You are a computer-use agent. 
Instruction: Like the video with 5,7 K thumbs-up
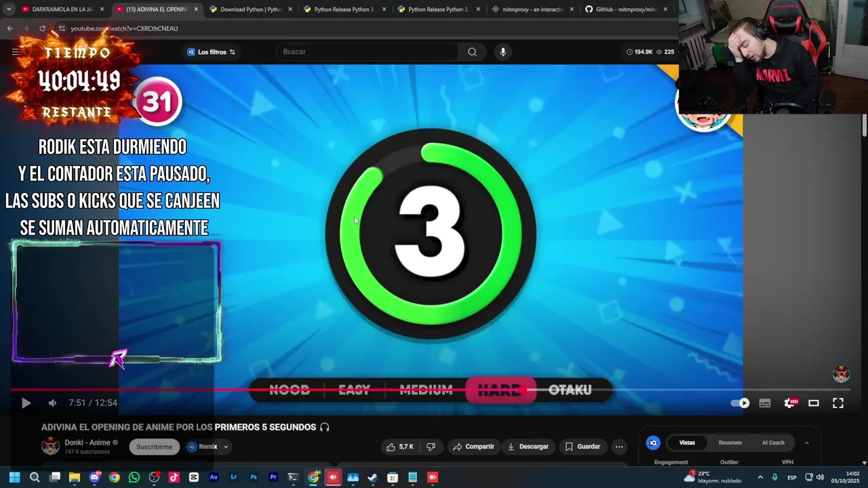point(399,447)
